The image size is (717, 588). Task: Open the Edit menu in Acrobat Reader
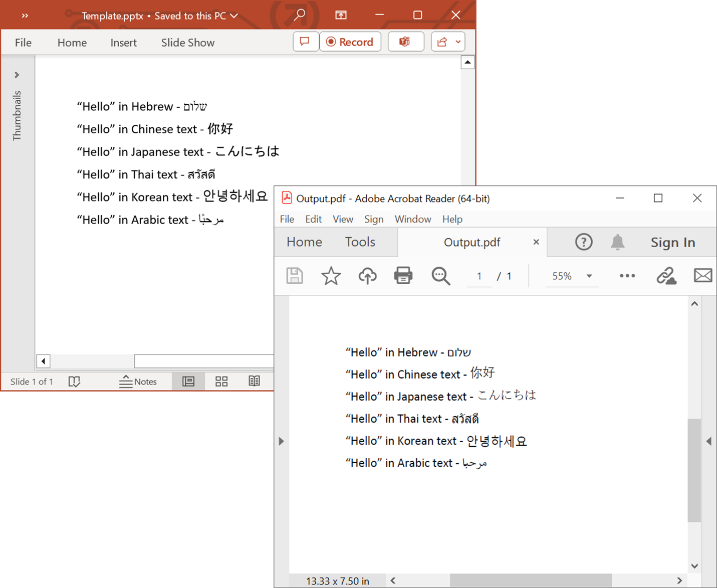[314, 219]
